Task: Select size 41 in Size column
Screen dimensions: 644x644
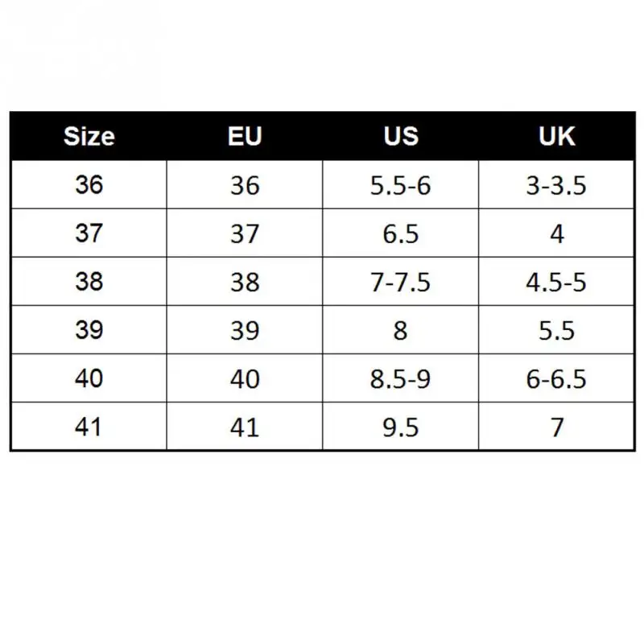Action: pyautogui.click(x=89, y=427)
